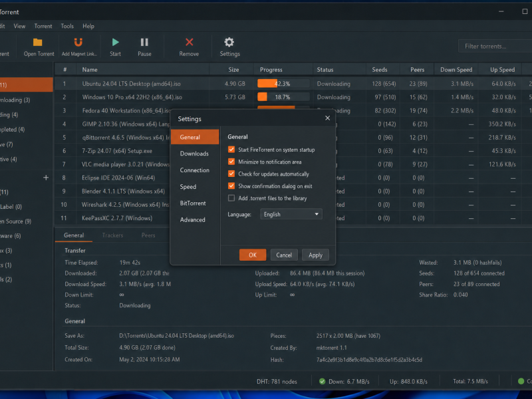
Task: Open the Torrent menu
Action: tap(43, 26)
